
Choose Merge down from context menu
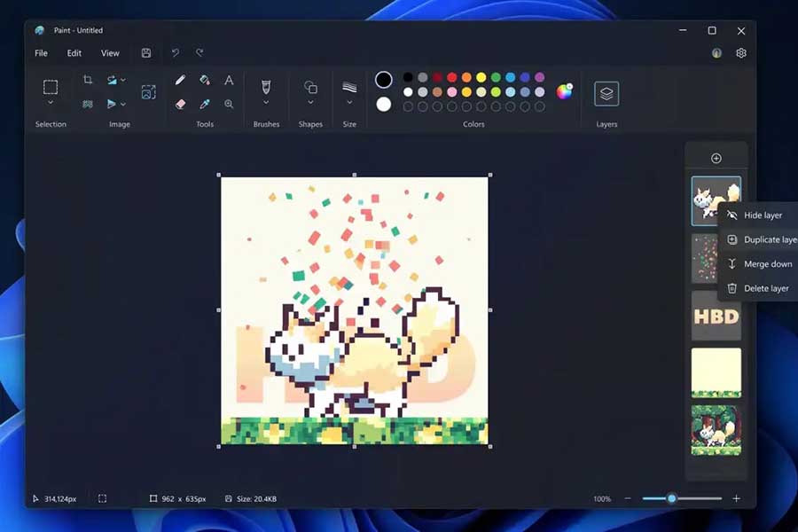pos(758,264)
